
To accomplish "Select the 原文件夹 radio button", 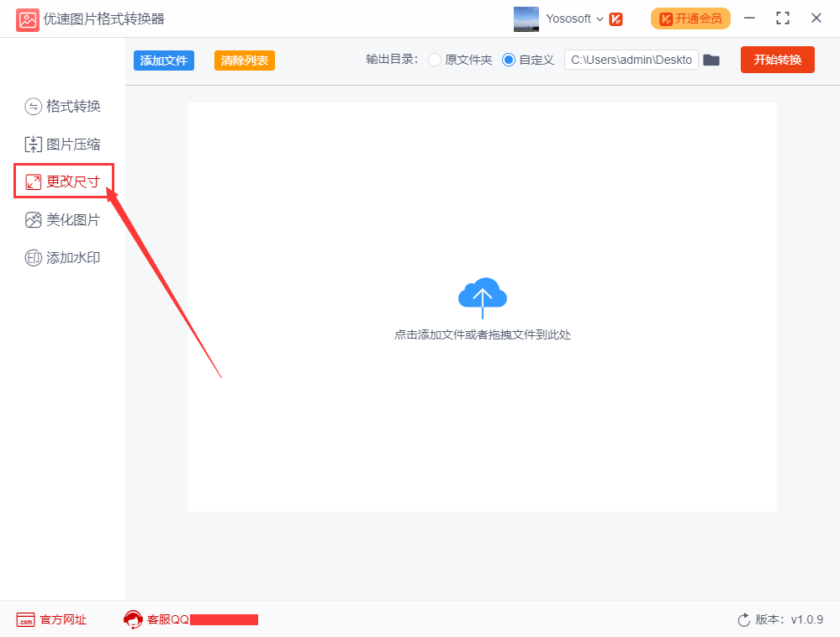I will click(435, 60).
